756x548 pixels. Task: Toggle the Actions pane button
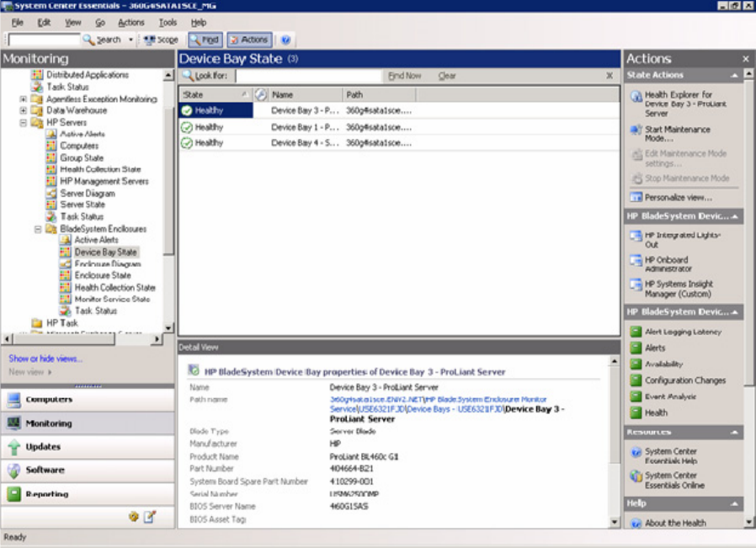[x=248, y=40]
